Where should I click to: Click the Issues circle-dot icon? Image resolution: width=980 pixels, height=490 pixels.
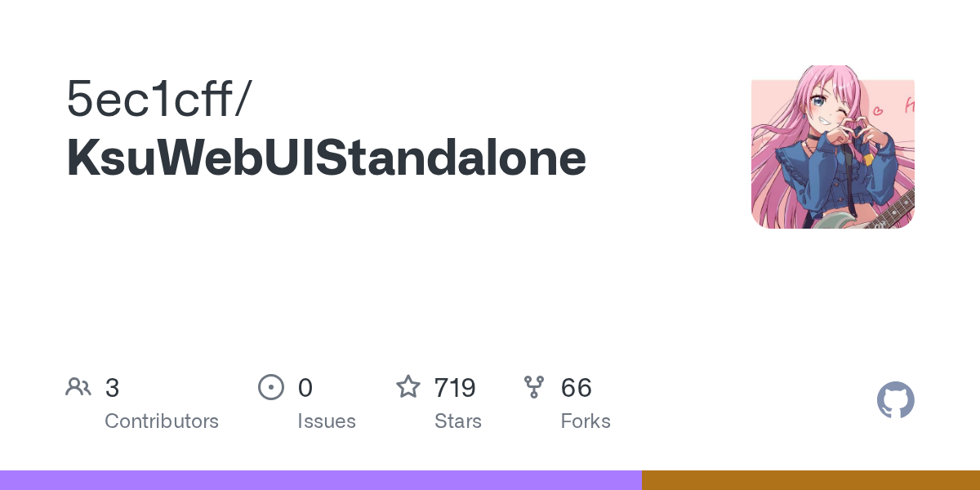271,387
